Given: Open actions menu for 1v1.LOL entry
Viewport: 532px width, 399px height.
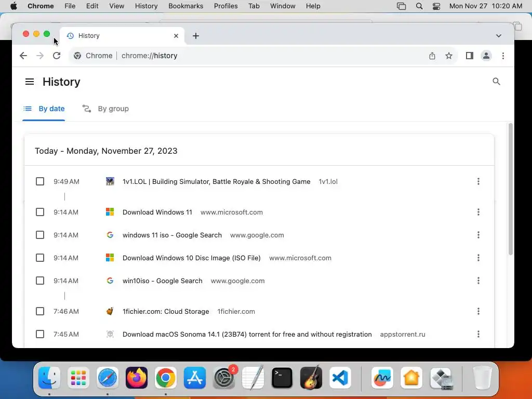Looking at the screenshot, I should (x=478, y=181).
